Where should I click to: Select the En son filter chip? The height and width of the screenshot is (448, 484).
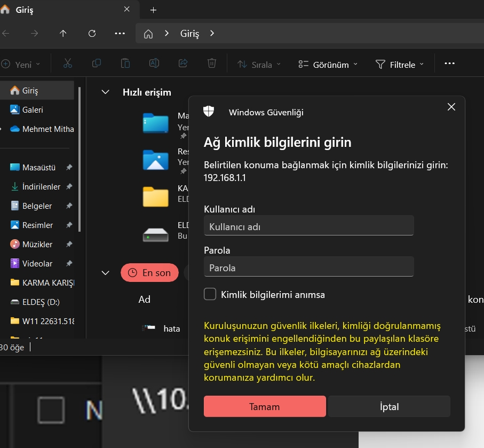pos(150,272)
